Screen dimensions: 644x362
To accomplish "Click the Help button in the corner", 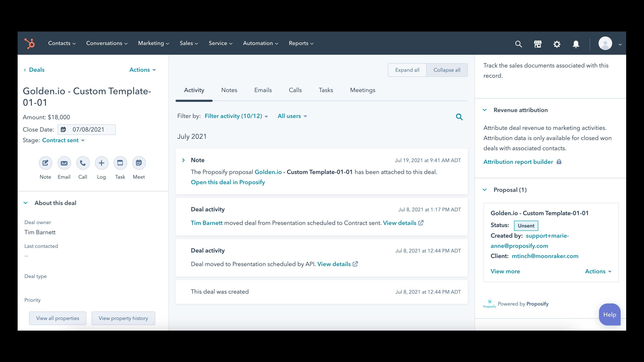I will (610, 314).
